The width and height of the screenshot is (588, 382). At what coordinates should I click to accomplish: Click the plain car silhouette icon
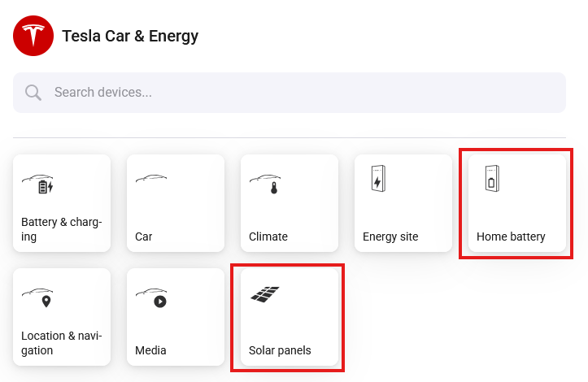click(x=151, y=179)
